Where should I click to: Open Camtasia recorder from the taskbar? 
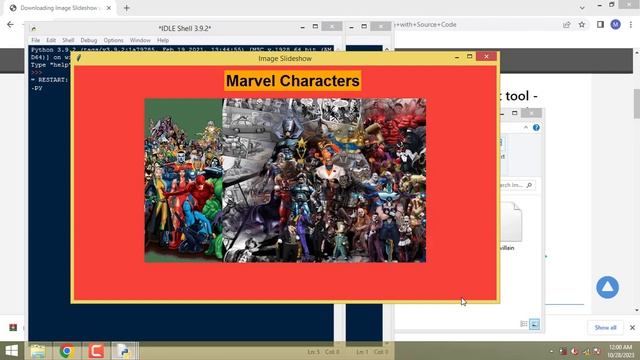click(96, 351)
